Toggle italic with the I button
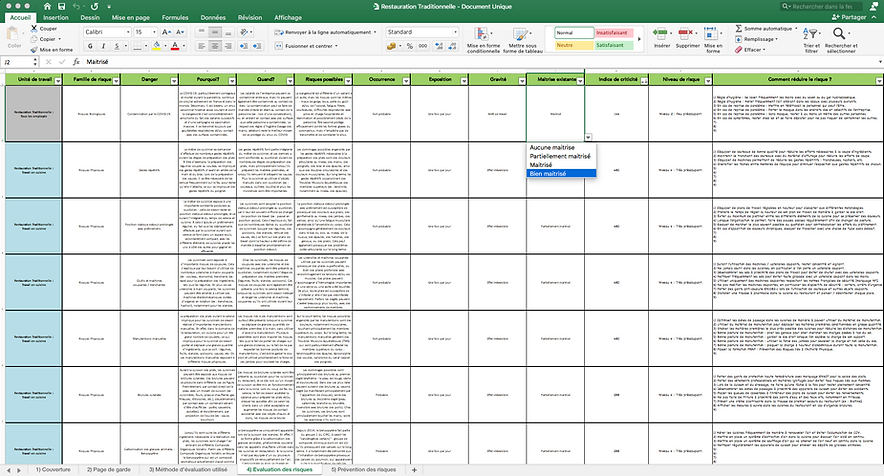 103,46
